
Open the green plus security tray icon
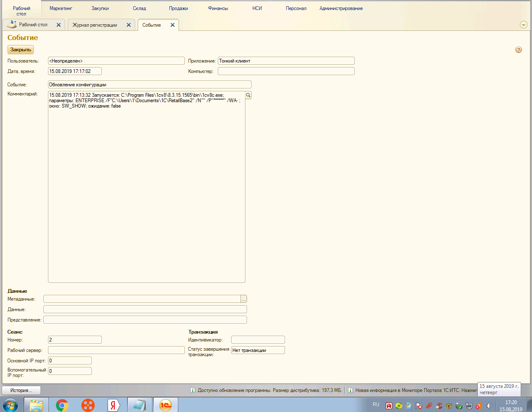pyautogui.click(x=399, y=406)
